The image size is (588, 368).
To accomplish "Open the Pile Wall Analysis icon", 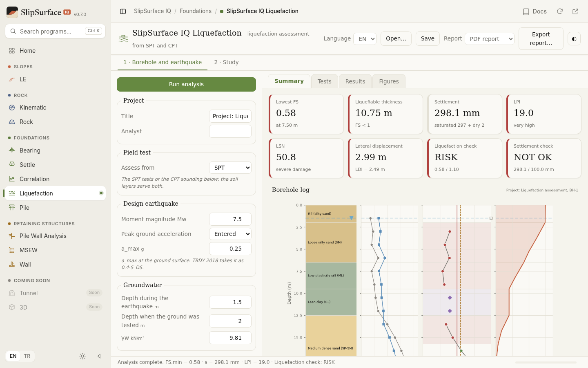I will coord(12,236).
